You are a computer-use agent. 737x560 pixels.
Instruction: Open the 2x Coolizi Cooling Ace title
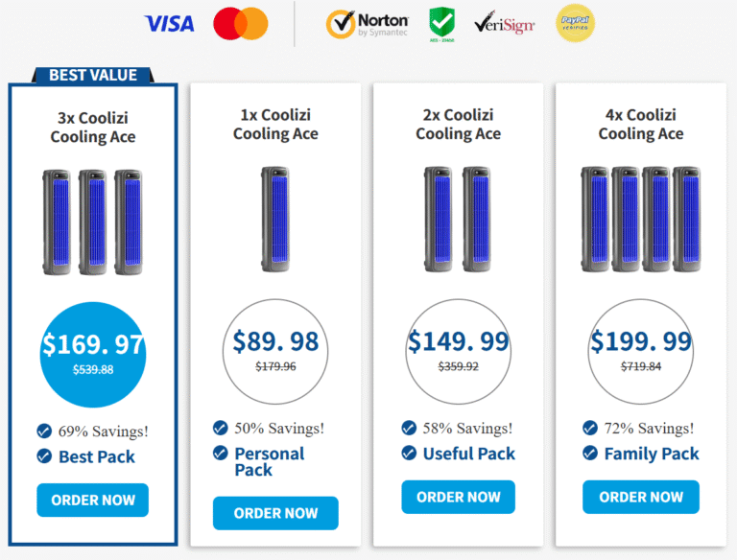point(459,124)
